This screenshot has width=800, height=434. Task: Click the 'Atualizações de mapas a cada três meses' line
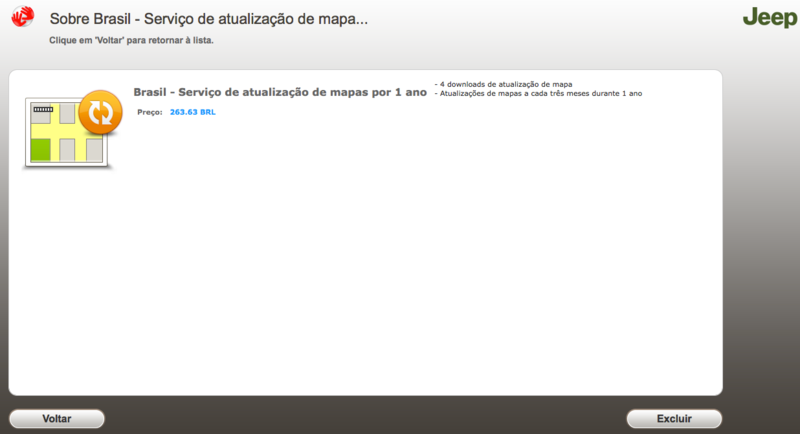point(540,93)
